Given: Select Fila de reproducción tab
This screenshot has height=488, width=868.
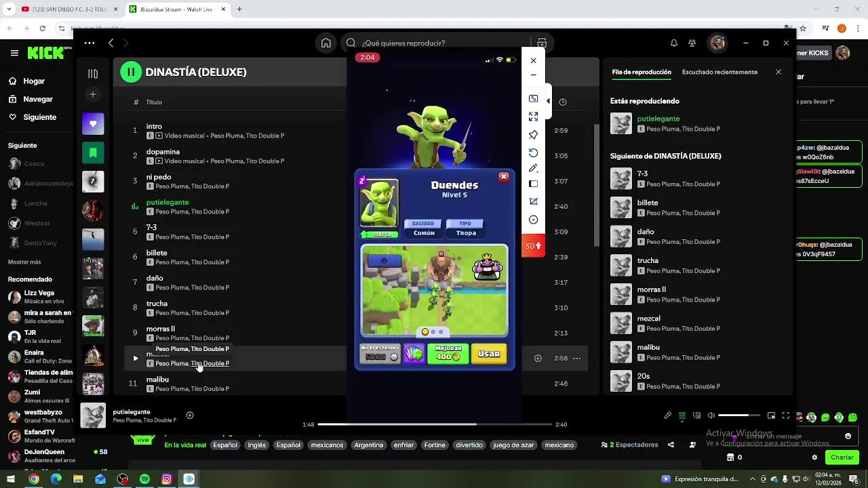Looking at the screenshot, I should (x=642, y=72).
